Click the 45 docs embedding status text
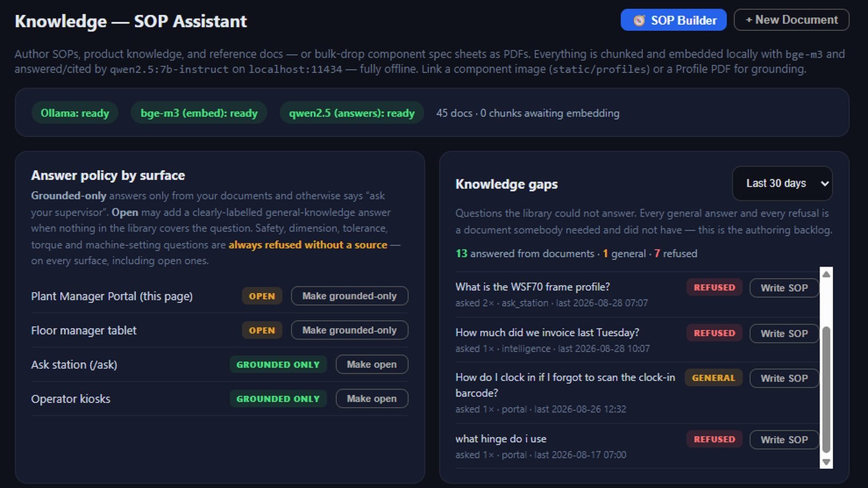 point(528,113)
